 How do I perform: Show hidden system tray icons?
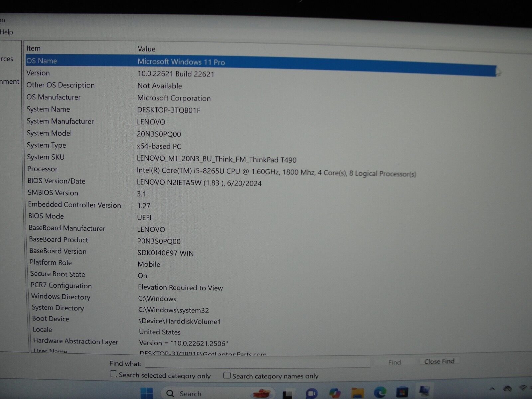pyautogui.click(x=492, y=389)
